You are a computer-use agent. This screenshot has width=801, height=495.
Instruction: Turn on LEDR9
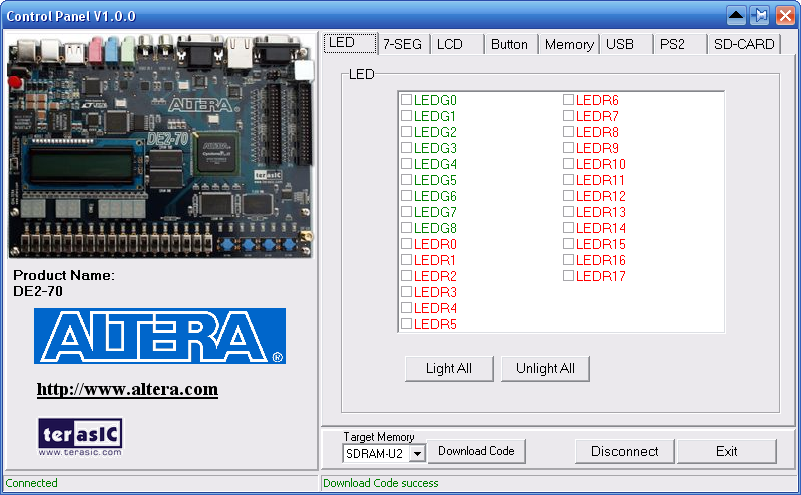[568, 148]
